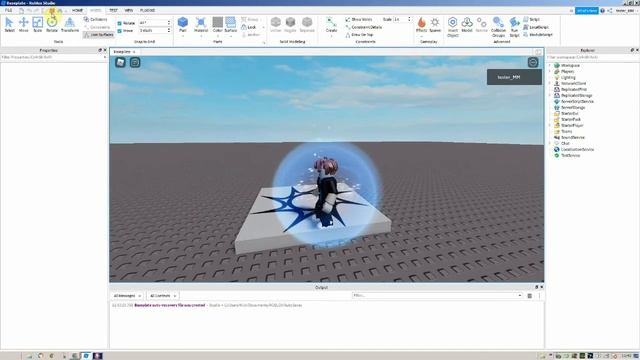Click the Filter workspace field in Explorer

592,58
